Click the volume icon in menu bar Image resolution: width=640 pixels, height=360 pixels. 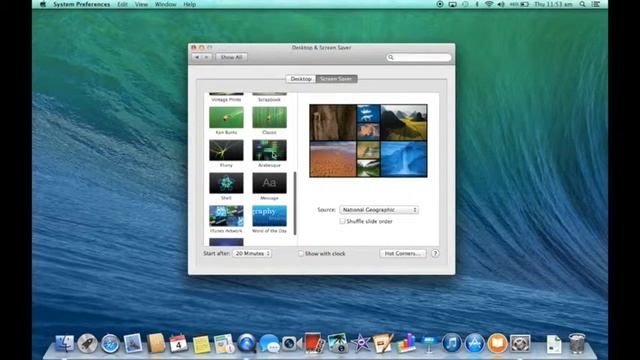coord(501,4)
